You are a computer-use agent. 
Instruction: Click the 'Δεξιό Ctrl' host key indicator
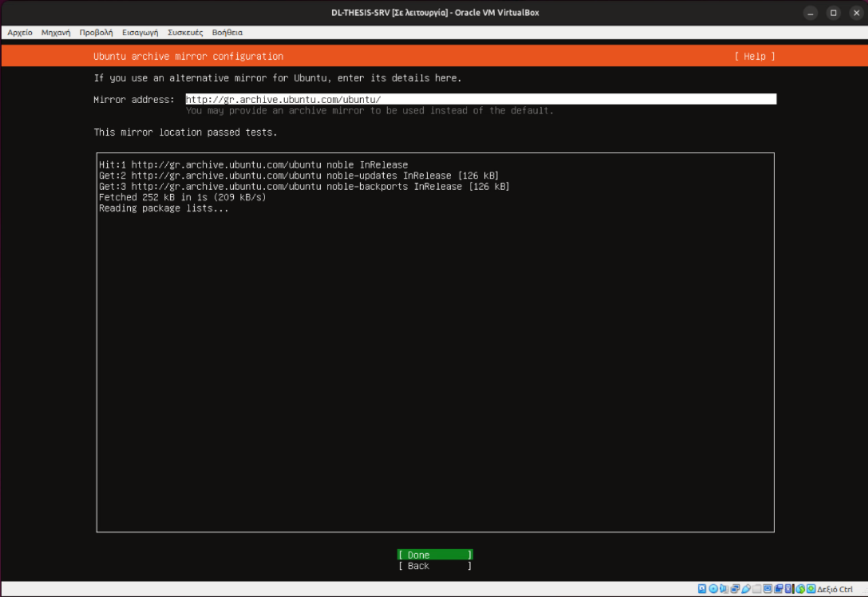pos(835,589)
